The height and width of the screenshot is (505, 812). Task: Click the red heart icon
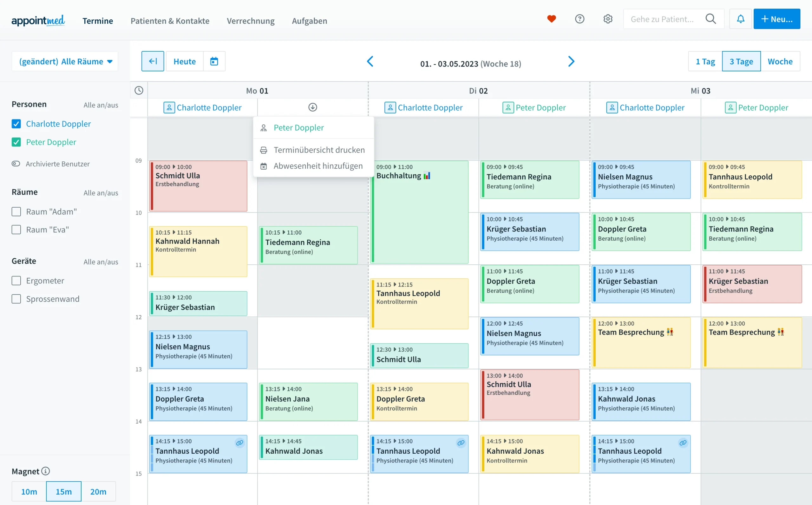(551, 19)
